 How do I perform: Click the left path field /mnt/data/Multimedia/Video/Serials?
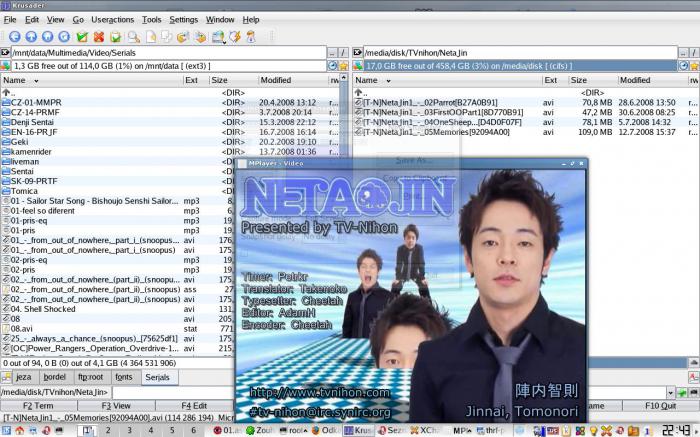coord(169,53)
